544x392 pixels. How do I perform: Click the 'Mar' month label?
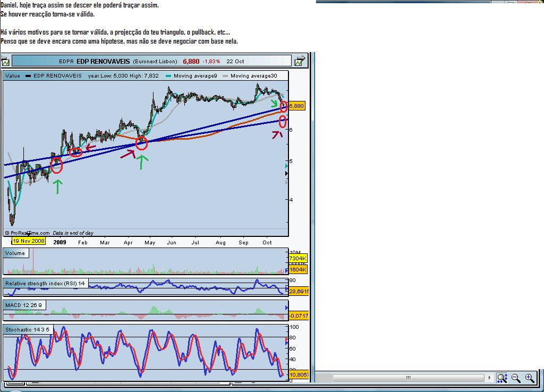105,243
